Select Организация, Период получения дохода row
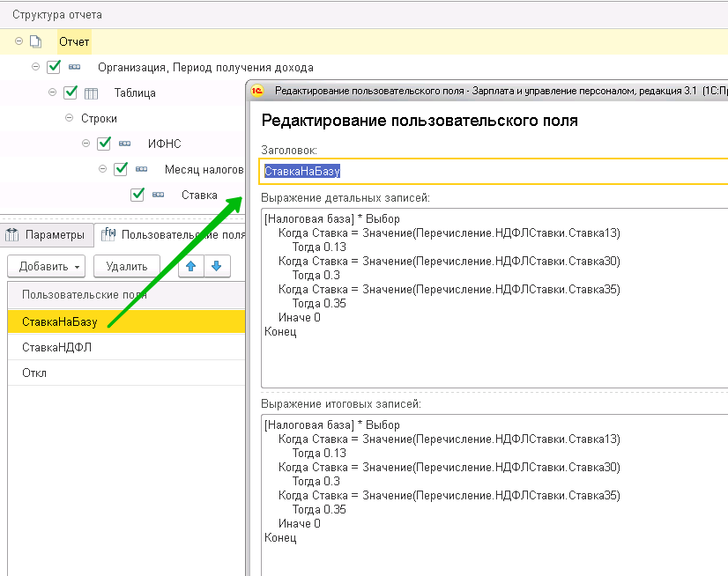 point(364,67)
